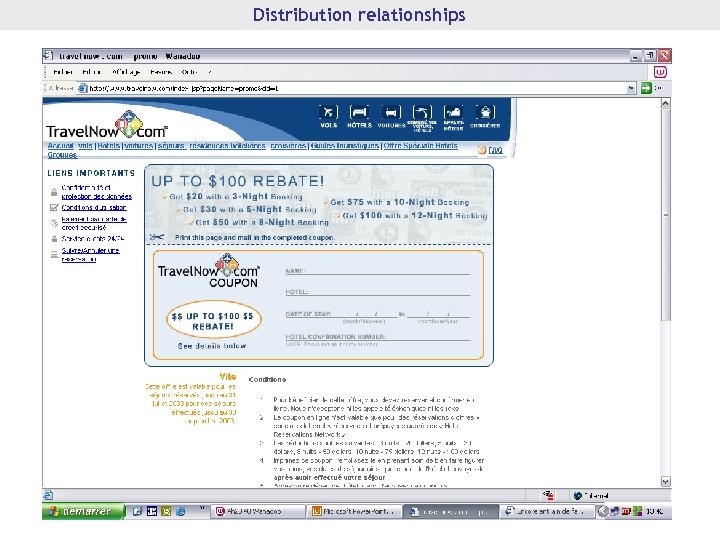Click the Démarrer start button

tap(83, 512)
